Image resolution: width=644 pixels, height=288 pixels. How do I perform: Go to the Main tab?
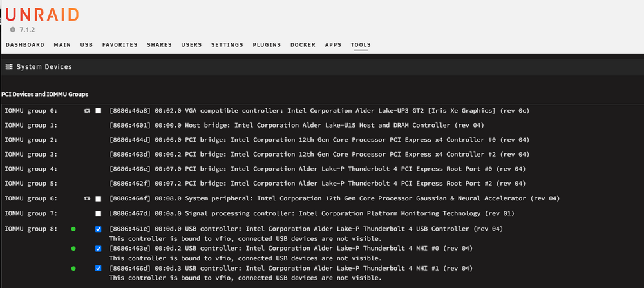pyautogui.click(x=62, y=45)
